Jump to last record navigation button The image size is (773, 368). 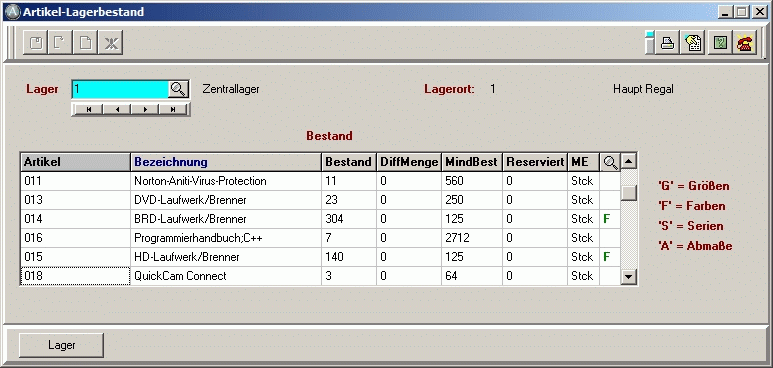(x=173, y=110)
